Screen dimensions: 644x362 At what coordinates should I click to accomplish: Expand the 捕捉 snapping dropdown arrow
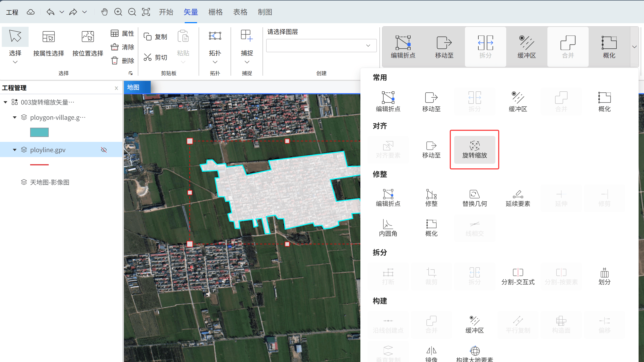pos(247,62)
